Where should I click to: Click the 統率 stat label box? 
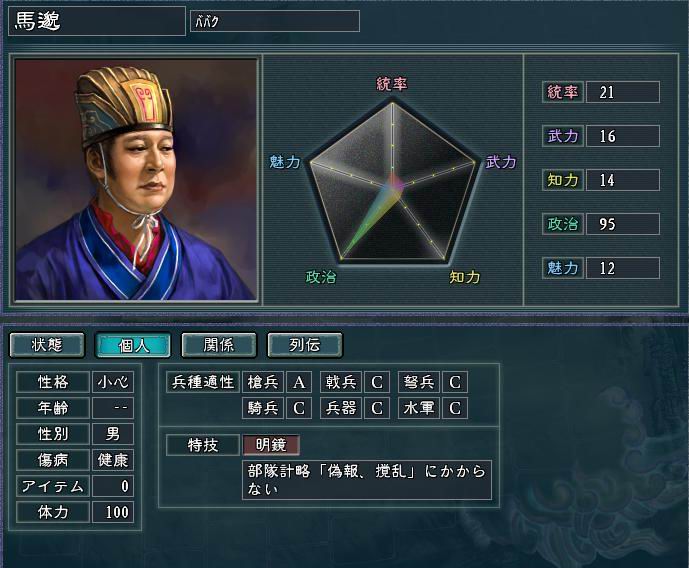(x=562, y=92)
